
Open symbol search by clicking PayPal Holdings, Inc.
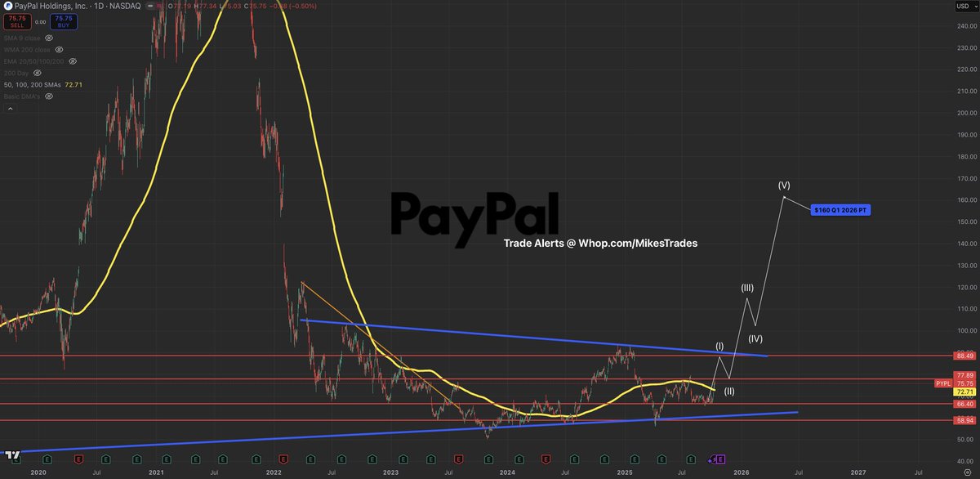coord(51,6)
